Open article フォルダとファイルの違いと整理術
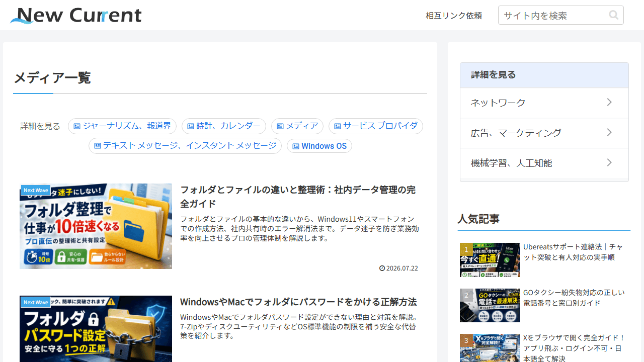Viewport: 644px width, 362px height. click(298, 197)
